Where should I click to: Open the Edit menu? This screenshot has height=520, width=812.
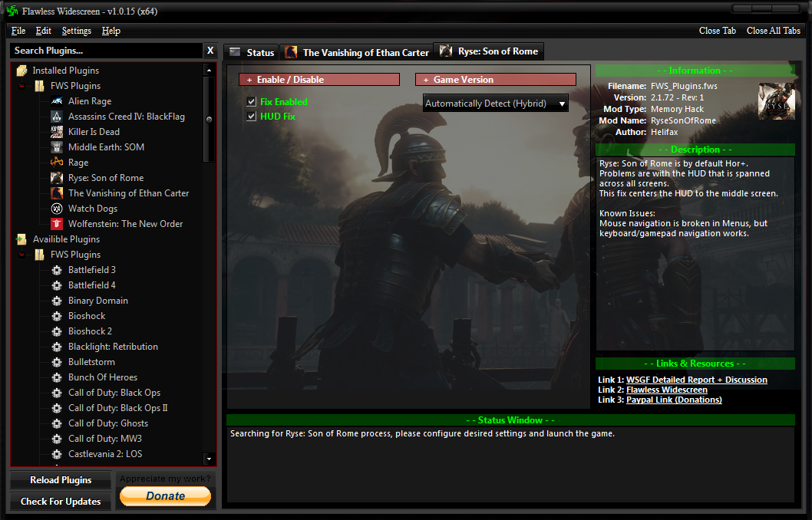44,31
